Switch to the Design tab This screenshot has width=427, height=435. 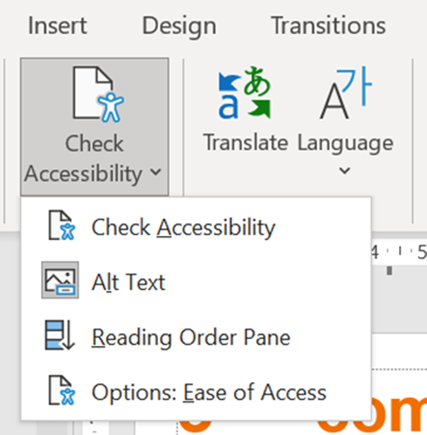(x=179, y=26)
